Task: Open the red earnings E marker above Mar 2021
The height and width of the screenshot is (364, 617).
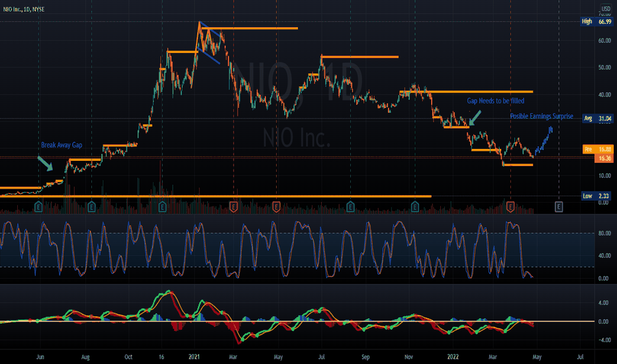Action: pos(233,206)
